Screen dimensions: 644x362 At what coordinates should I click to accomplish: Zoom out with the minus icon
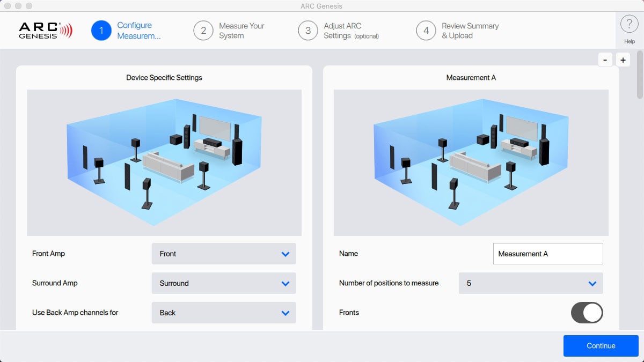[605, 60]
